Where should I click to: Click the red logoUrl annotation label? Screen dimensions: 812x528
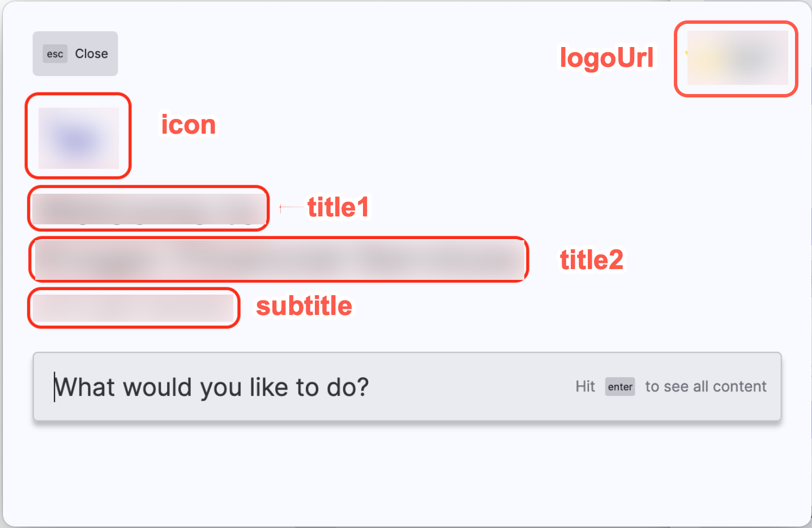tap(606, 58)
